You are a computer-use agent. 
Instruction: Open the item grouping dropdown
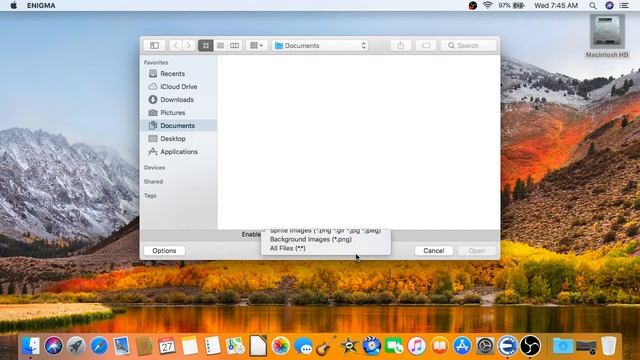pyautogui.click(x=256, y=45)
